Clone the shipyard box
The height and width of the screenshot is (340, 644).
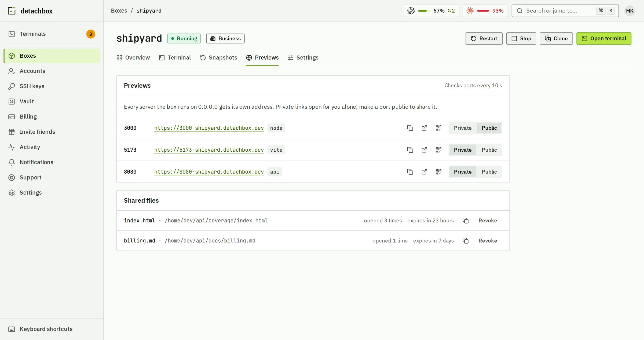pos(556,39)
